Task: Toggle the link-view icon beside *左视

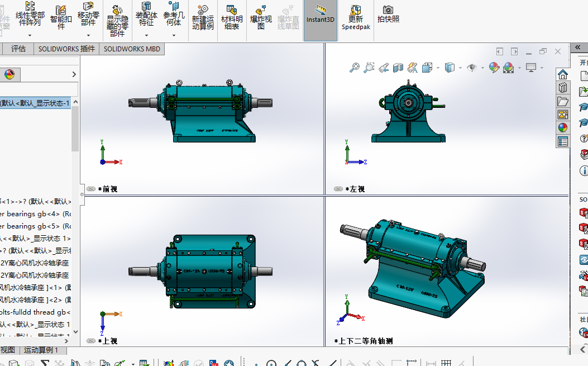Action: click(x=338, y=189)
